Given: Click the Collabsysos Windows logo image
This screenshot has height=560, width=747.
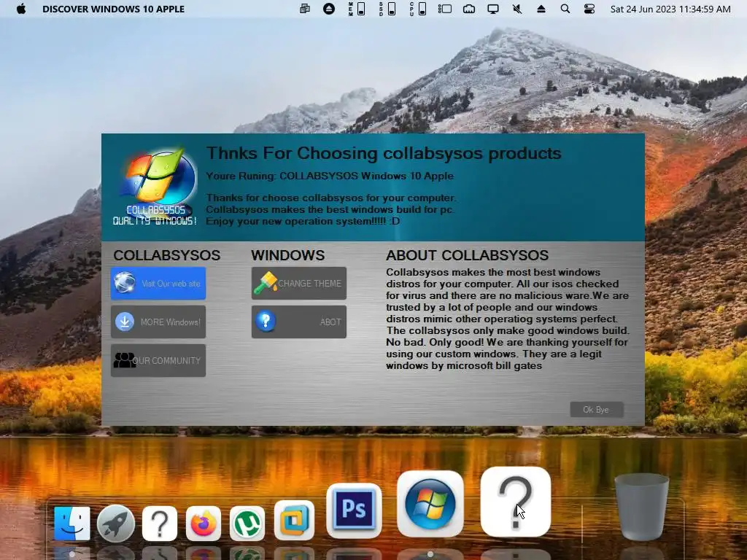Looking at the screenshot, I should [155, 187].
